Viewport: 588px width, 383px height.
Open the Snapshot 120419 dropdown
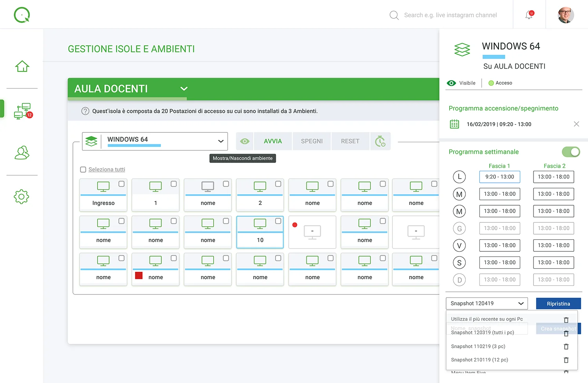pyautogui.click(x=487, y=304)
